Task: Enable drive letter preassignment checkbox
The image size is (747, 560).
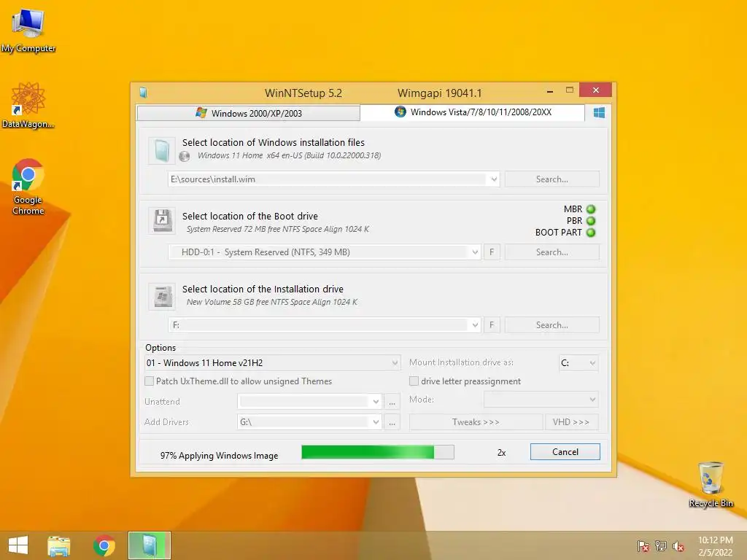Action: [x=414, y=381]
